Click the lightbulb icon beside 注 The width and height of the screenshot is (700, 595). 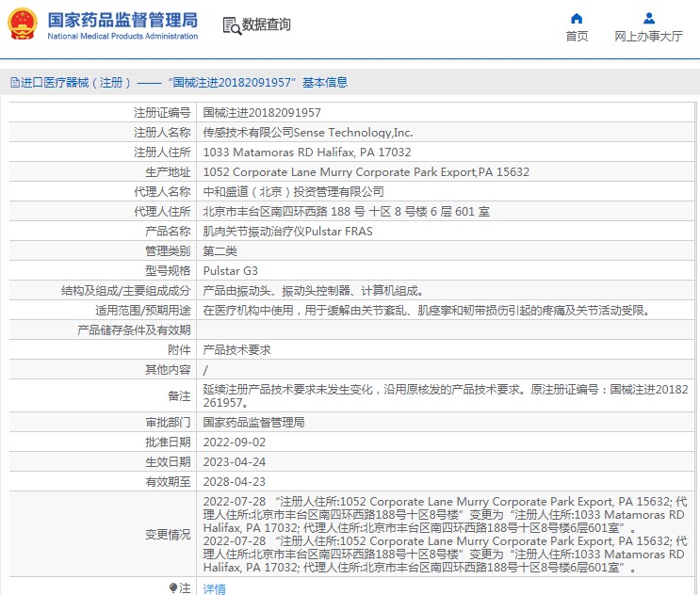173,587
